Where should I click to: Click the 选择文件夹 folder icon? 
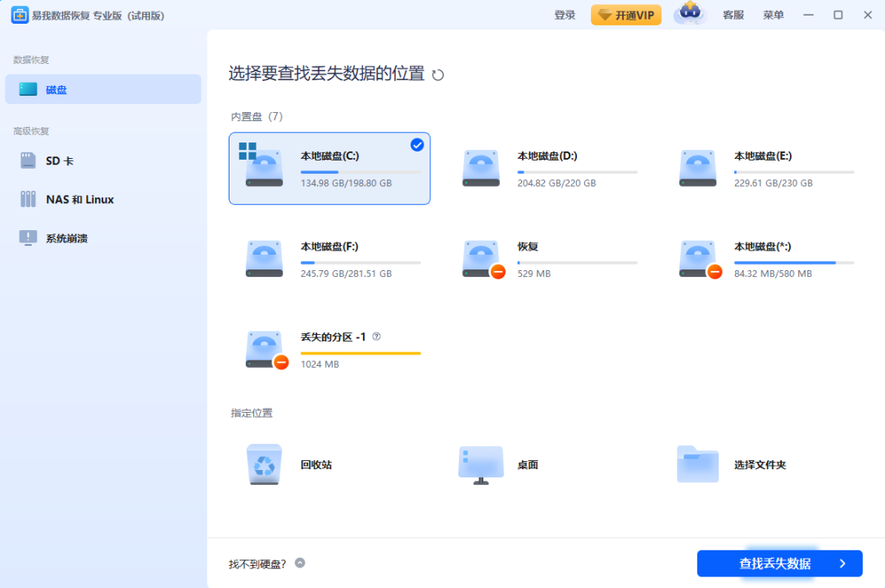(x=697, y=464)
